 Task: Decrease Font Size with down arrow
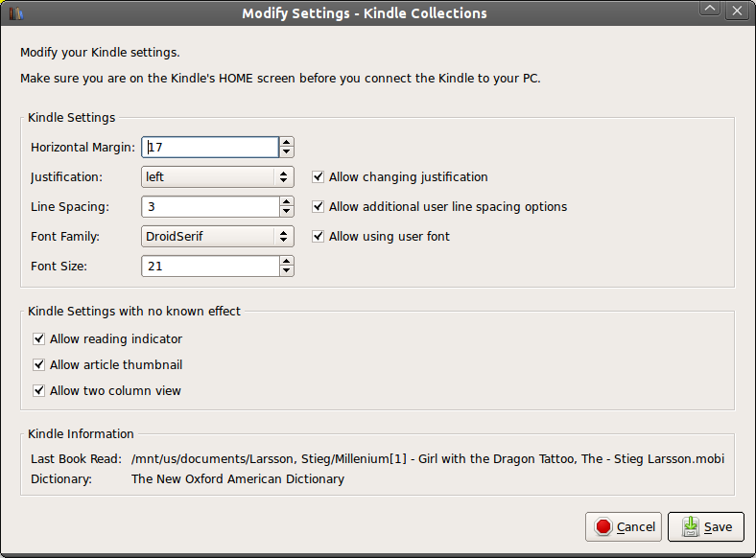coord(286,270)
